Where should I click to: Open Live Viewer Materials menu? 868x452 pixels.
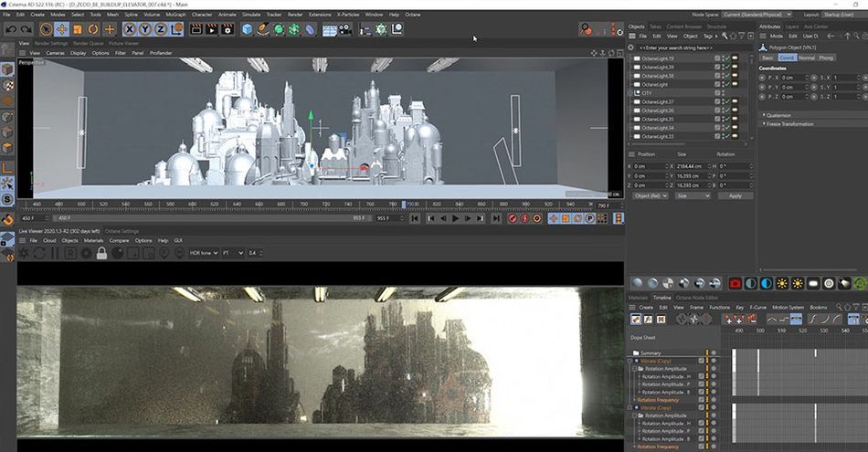click(93, 241)
